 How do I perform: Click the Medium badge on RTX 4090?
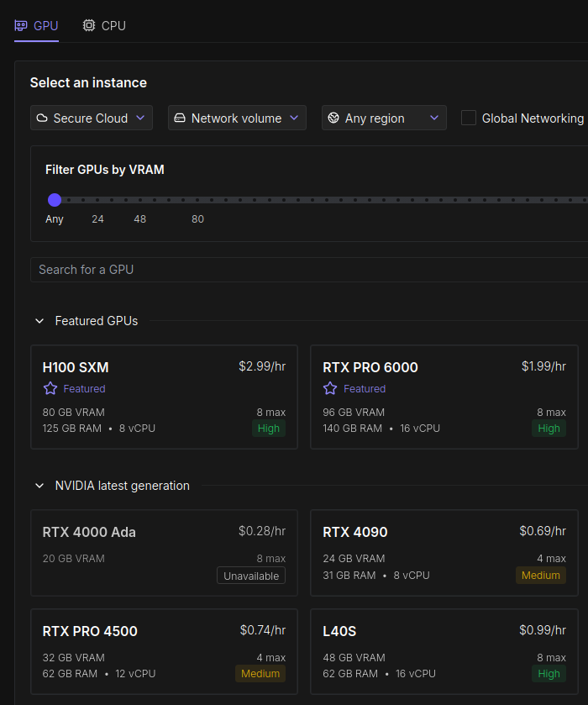point(540,576)
